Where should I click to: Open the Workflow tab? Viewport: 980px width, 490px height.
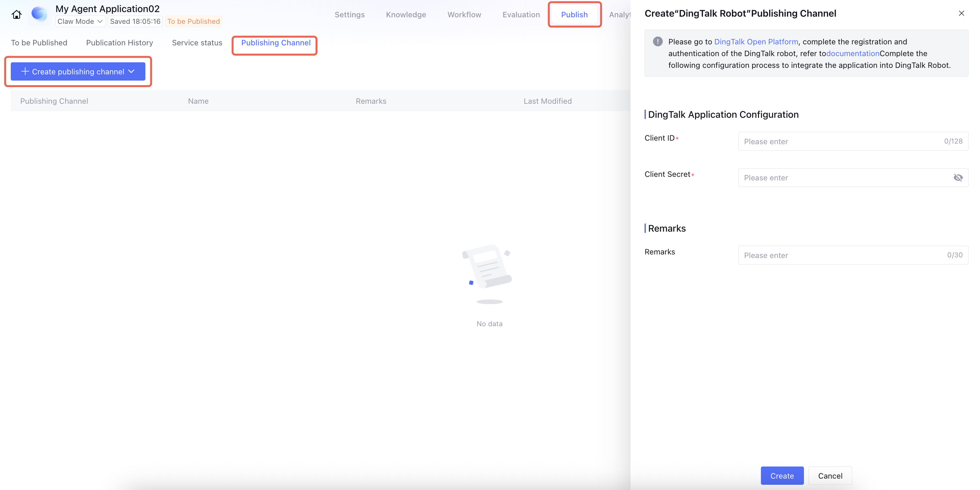(x=464, y=14)
